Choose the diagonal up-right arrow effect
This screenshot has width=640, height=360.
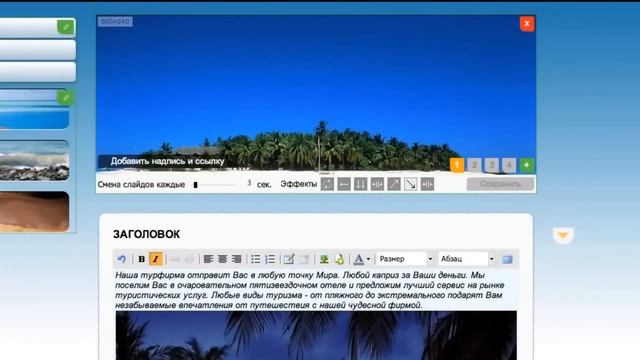[x=394, y=184]
